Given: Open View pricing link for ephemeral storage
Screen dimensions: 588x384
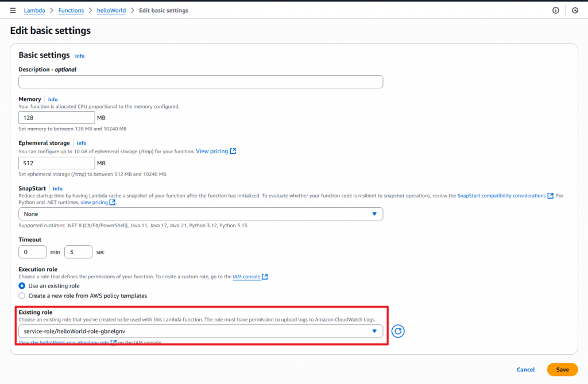Looking at the screenshot, I should click(212, 151).
